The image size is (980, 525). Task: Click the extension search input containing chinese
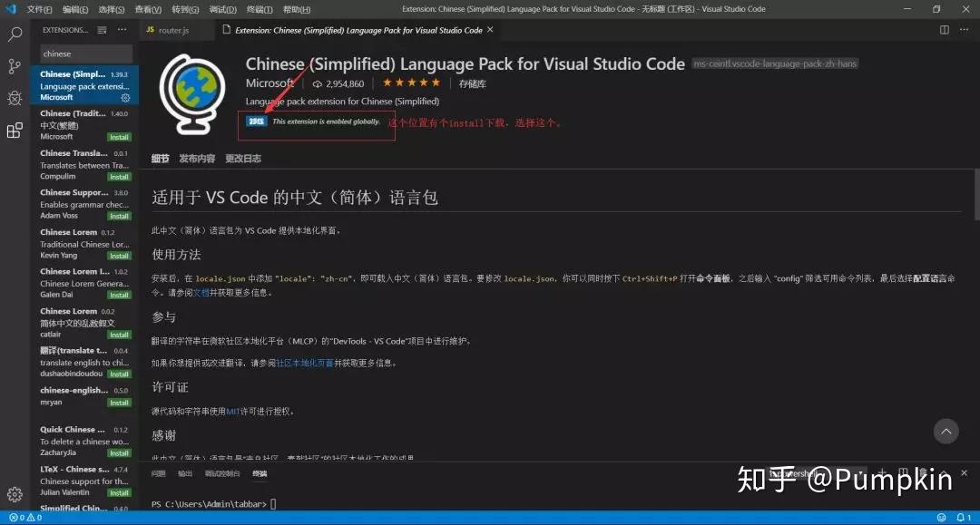coord(82,53)
